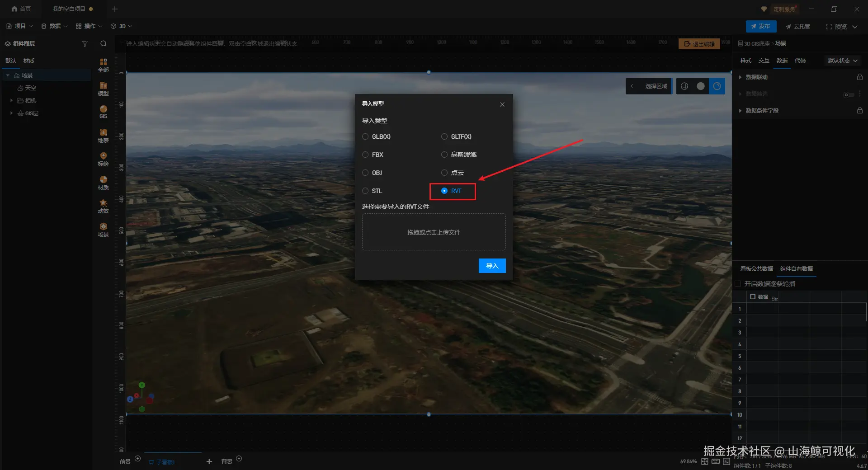Open the 3D dropdown menu
The image size is (868, 470).
click(x=122, y=26)
